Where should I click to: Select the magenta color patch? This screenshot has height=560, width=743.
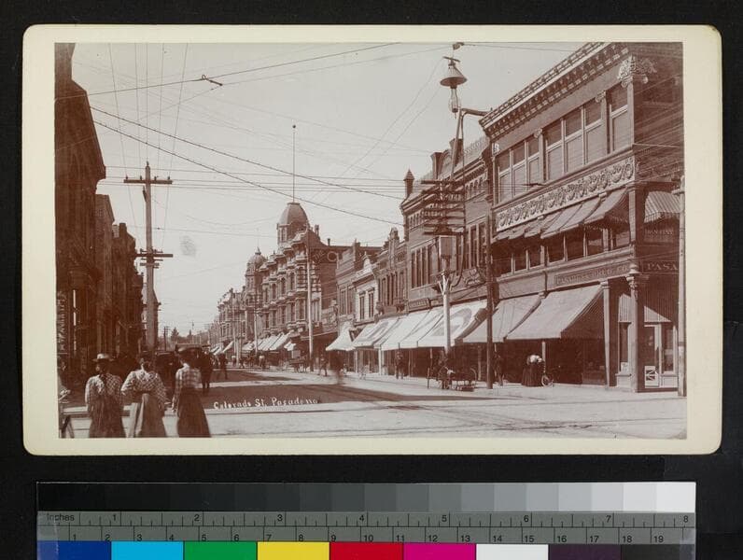[x=439, y=551]
